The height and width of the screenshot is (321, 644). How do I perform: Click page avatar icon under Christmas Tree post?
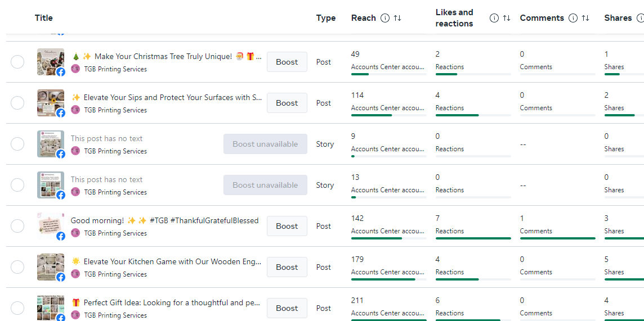(x=75, y=69)
